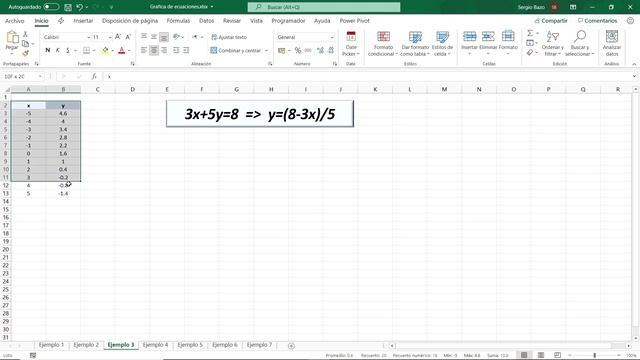The width and height of the screenshot is (640, 360).
Task: Switch to Ejemplo 4 sheet
Action: (x=156, y=345)
